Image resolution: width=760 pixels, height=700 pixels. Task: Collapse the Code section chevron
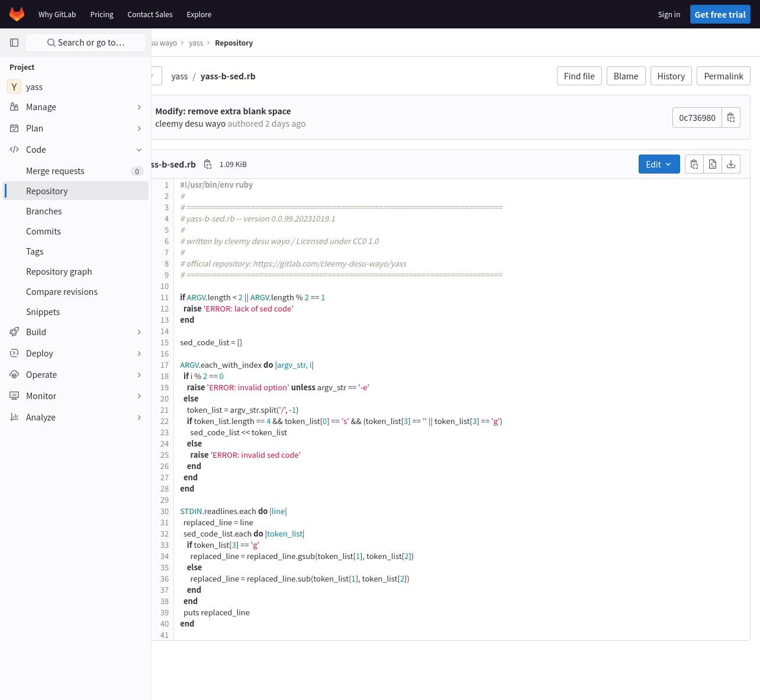point(139,150)
